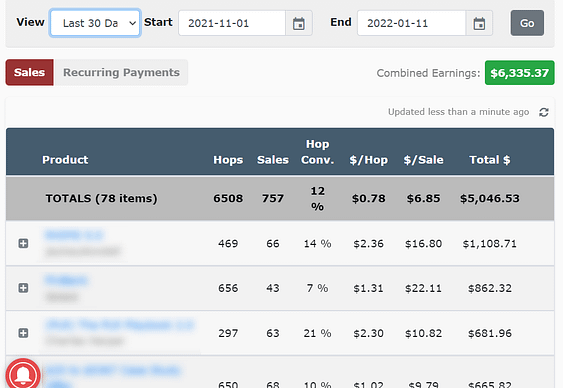This screenshot has width=563, height=388.
Task: Open the Start date calendar picker
Action: point(299,24)
